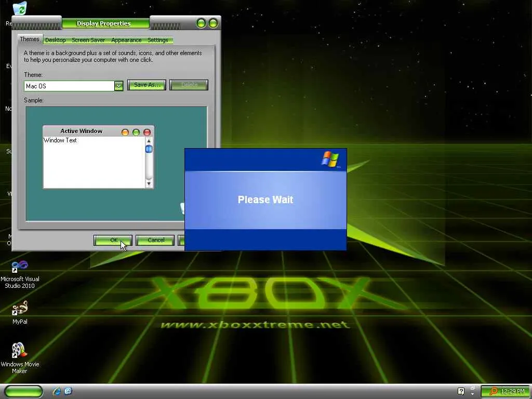Click the blue sample scrollbar thumb
Image resolution: width=532 pixels, height=399 pixels.
149,149
